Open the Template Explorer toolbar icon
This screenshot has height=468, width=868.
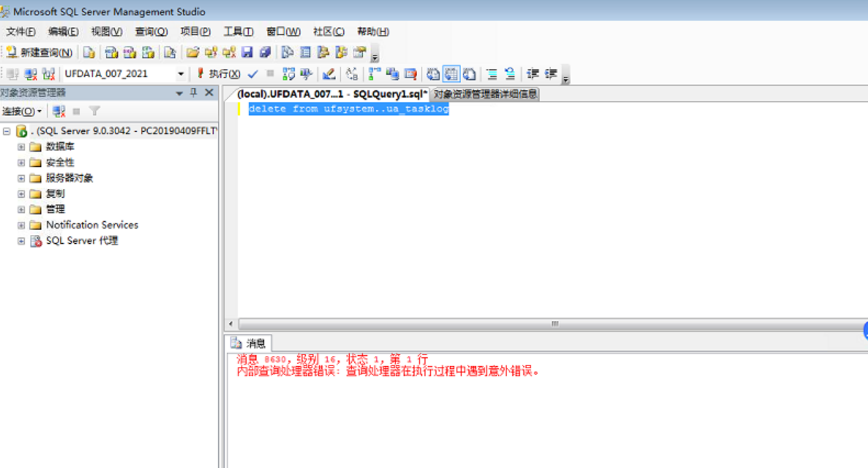tap(342, 53)
